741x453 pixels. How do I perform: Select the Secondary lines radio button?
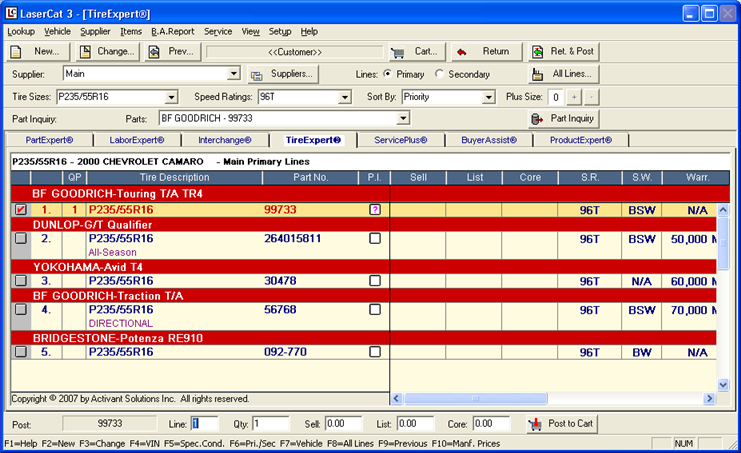pyautogui.click(x=441, y=74)
